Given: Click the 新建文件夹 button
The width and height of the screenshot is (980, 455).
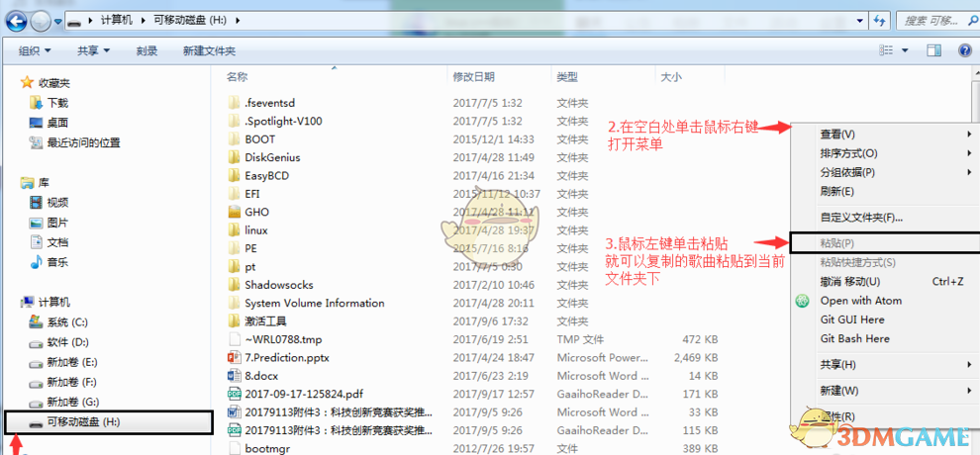Looking at the screenshot, I should coord(209,51).
